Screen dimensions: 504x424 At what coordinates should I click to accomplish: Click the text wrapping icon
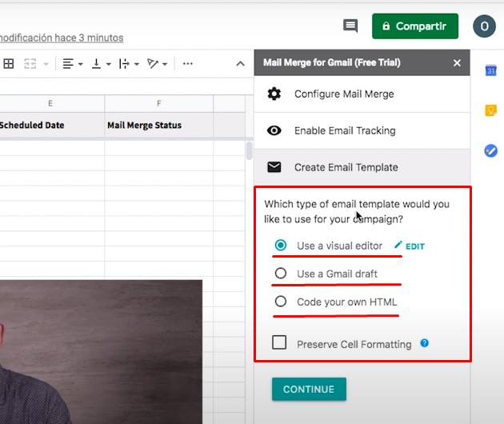coord(124,64)
